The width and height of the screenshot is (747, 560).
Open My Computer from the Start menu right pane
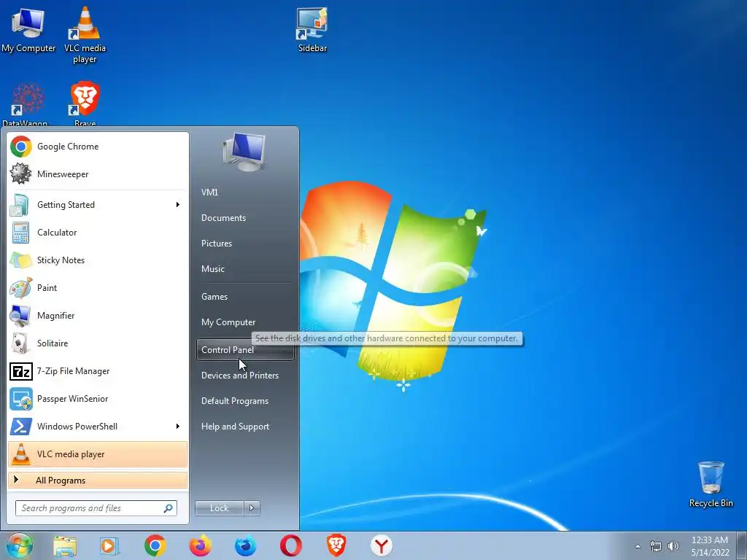pos(245,322)
